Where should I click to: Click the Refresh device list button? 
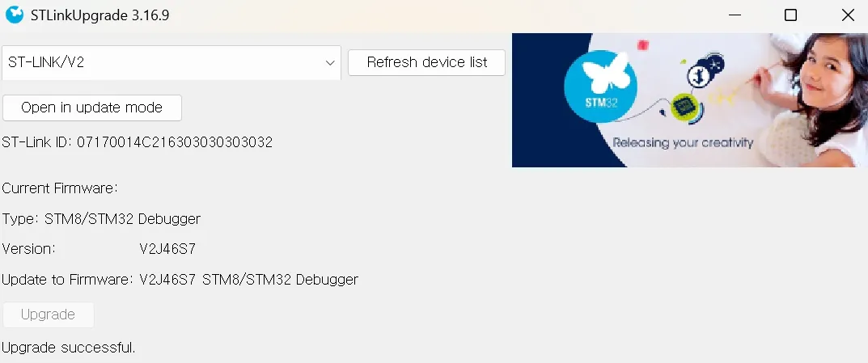click(427, 62)
